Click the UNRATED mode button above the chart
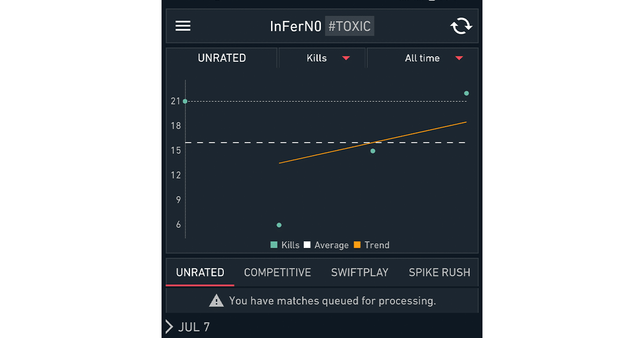This screenshot has height=338, width=644. (x=222, y=58)
